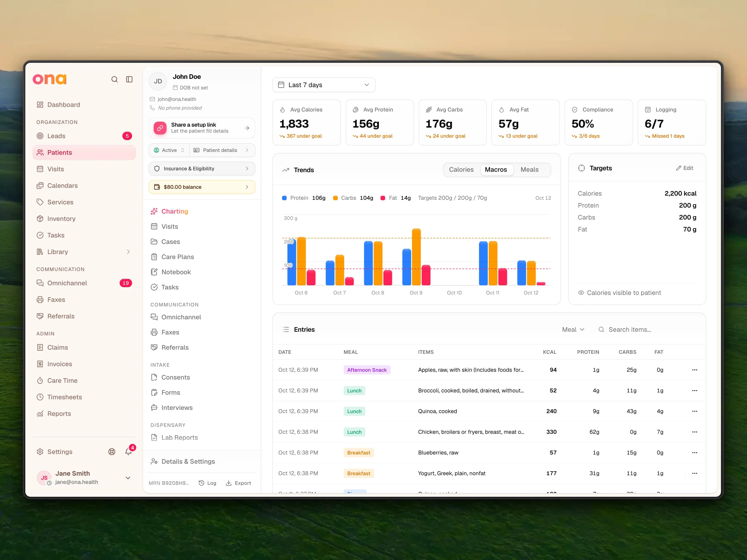The width and height of the screenshot is (747, 560).
Task: Open the $80.00 balance button
Action: click(x=202, y=187)
